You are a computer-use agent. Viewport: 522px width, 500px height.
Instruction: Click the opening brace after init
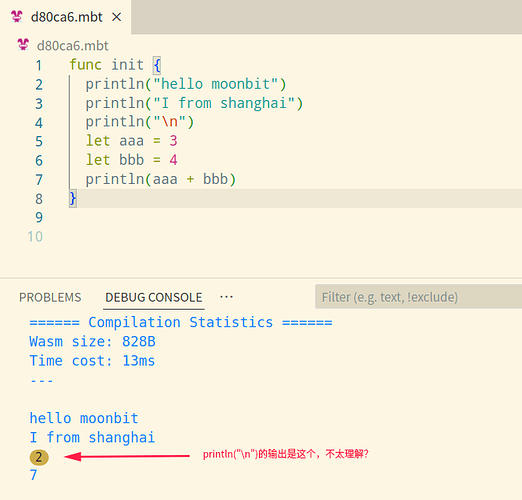(157, 65)
